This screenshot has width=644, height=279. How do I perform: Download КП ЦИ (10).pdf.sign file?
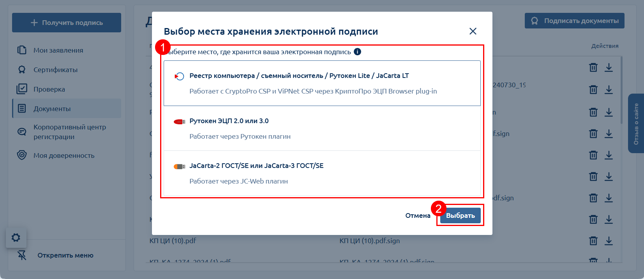click(x=609, y=241)
